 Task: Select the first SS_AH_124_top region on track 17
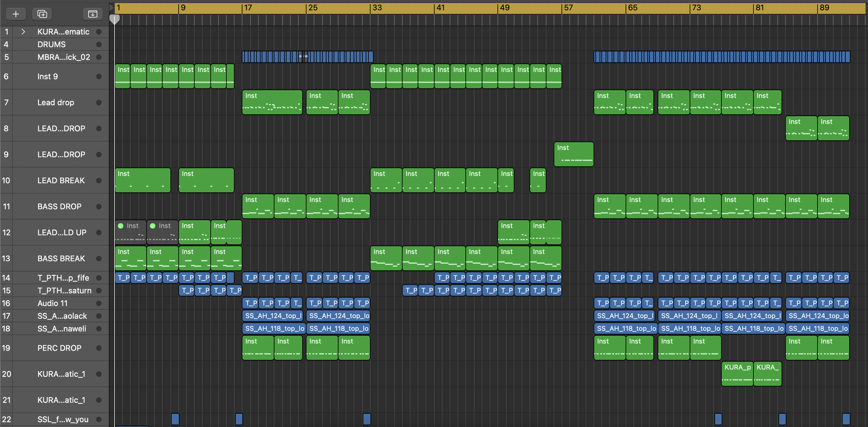pos(272,316)
